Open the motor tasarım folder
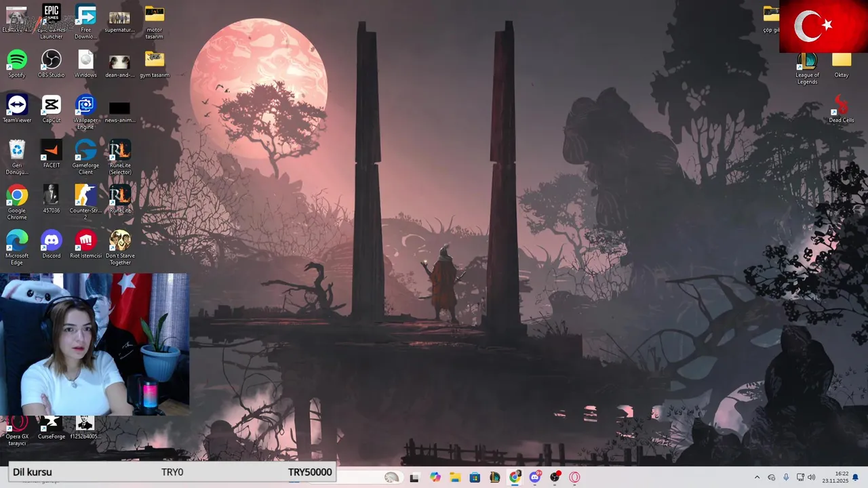Image resolution: width=868 pixels, height=488 pixels. (x=154, y=21)
